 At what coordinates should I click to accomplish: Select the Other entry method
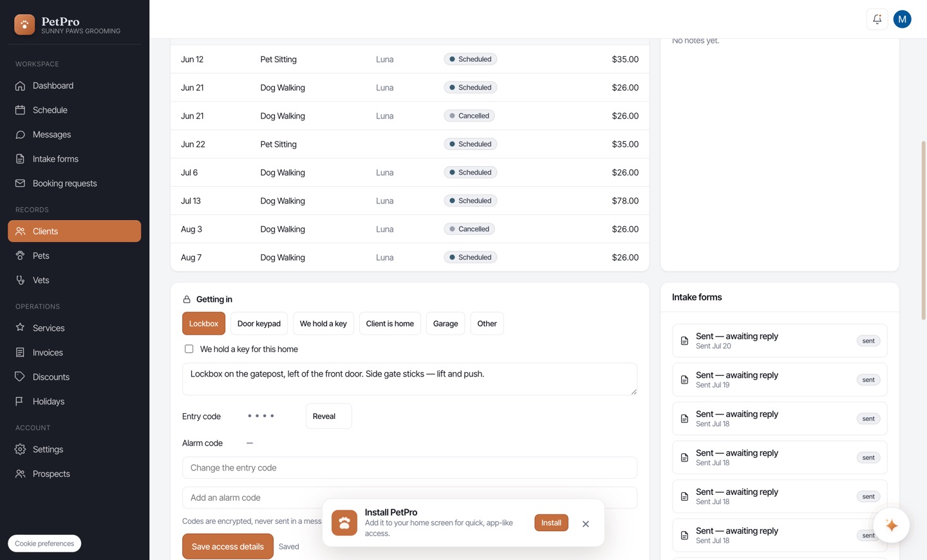(x=487, y=324)
